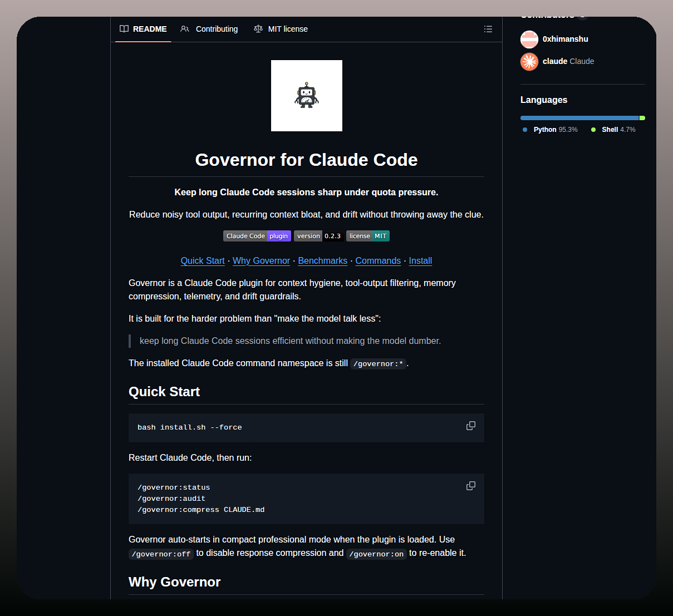Click the license MIT badge
The height and width of the screenshot is (616, 673).
[368, 236]
